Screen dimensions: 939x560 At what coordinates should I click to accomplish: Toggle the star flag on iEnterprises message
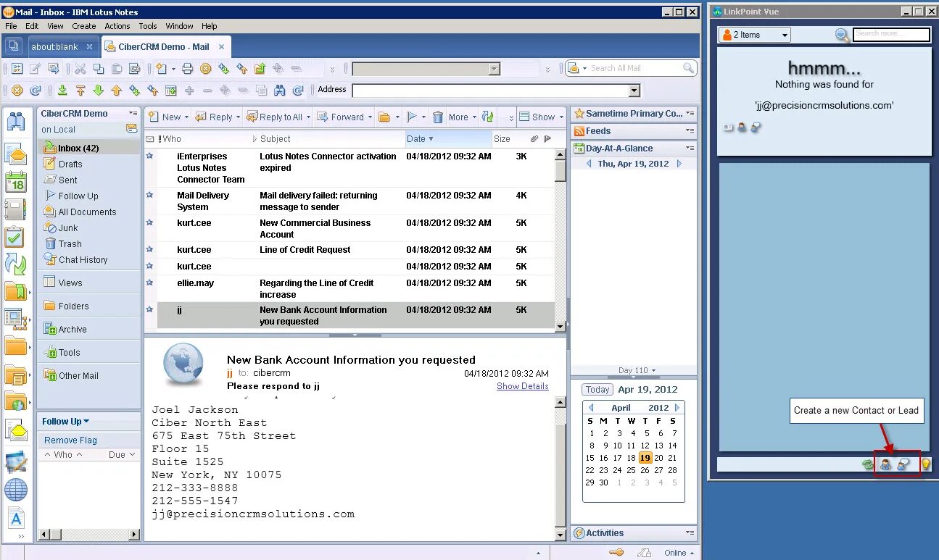(149, 156)
